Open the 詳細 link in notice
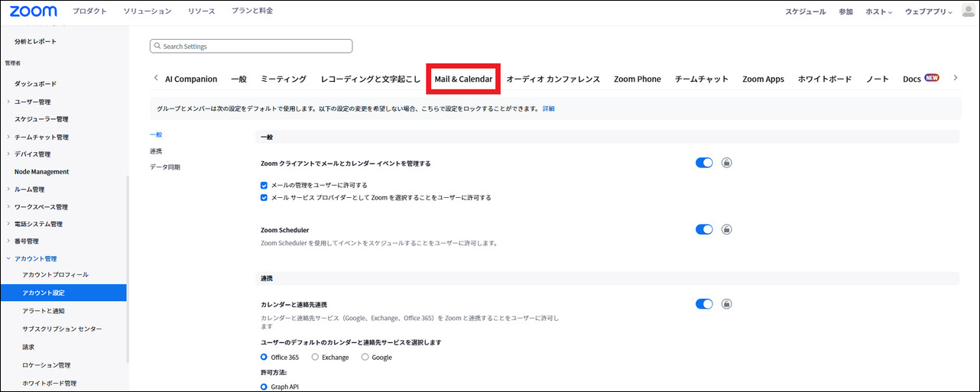Screen dimensions: 980x392 548,109
